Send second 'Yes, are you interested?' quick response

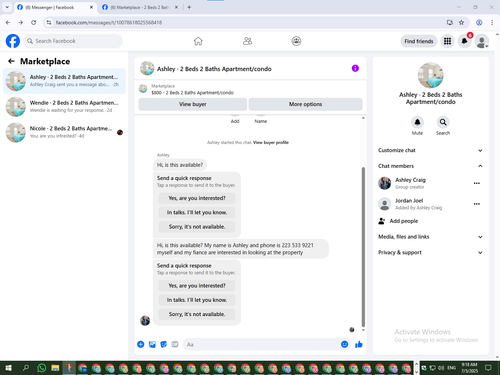(197, 286)
